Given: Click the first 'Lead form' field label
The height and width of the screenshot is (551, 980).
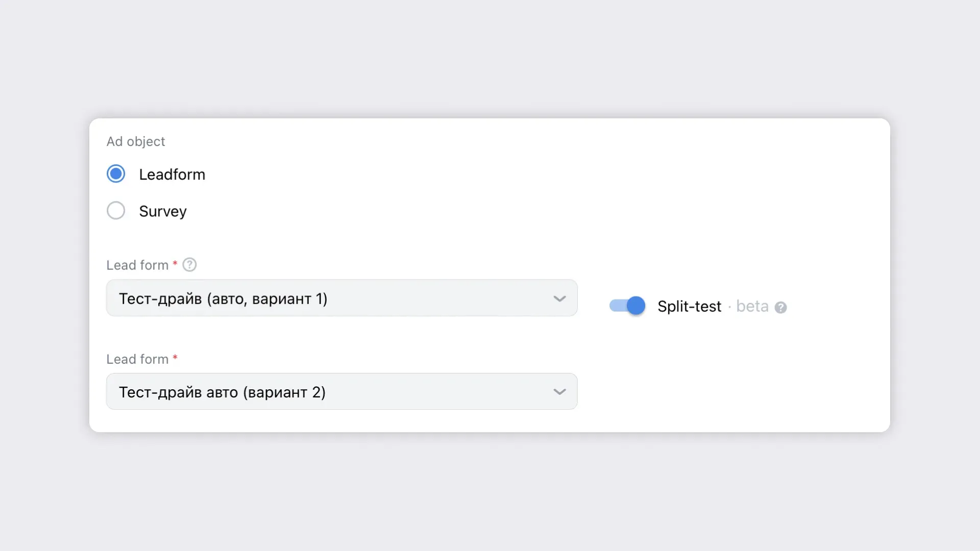Looking at the screenshot, I should click(x=137, y=265).
